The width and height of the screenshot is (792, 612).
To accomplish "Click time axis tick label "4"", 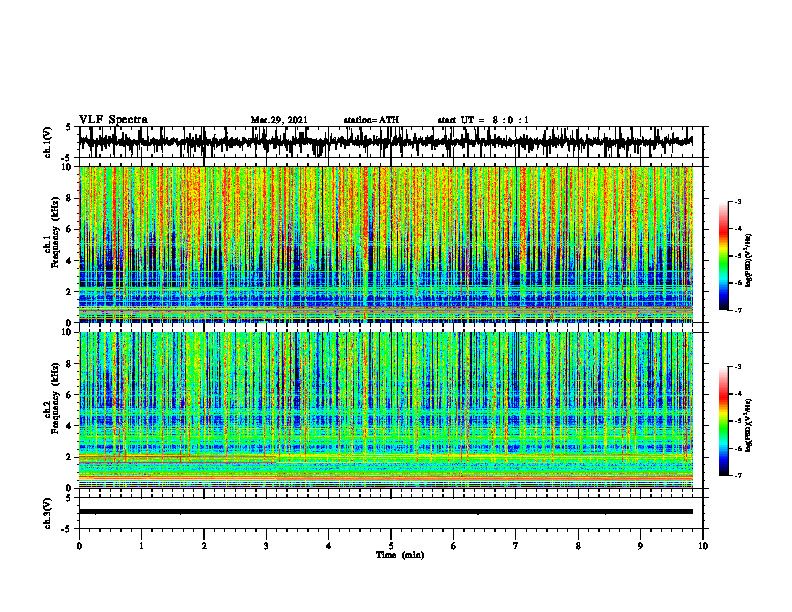I will pyautogui.click(x=329, y=546).
